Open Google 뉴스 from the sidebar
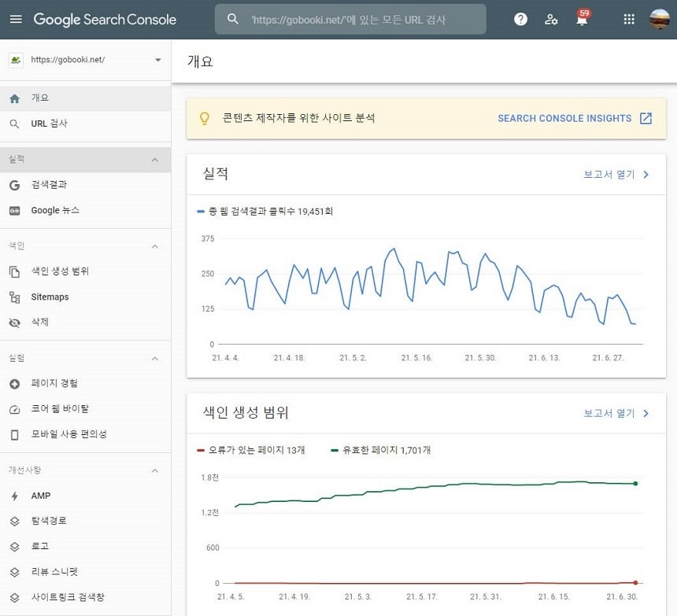 [x=86, y=211]
